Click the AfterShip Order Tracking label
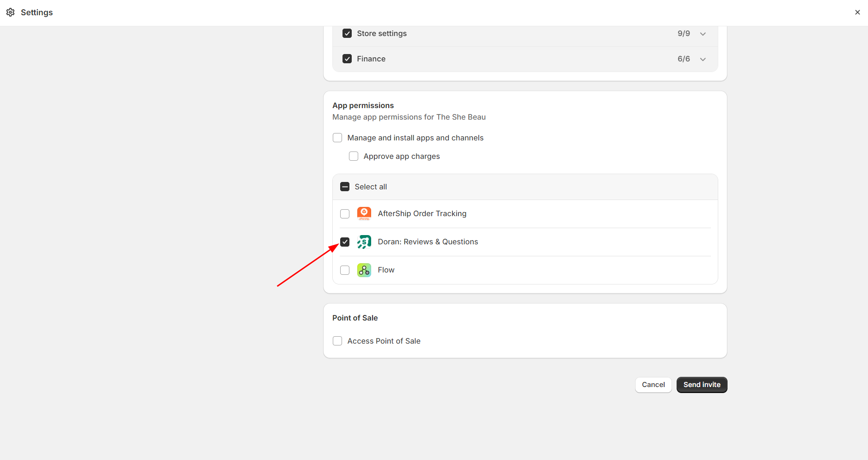Image resolution: width=868 pixels, height=460 pixels. pos(422,213)
